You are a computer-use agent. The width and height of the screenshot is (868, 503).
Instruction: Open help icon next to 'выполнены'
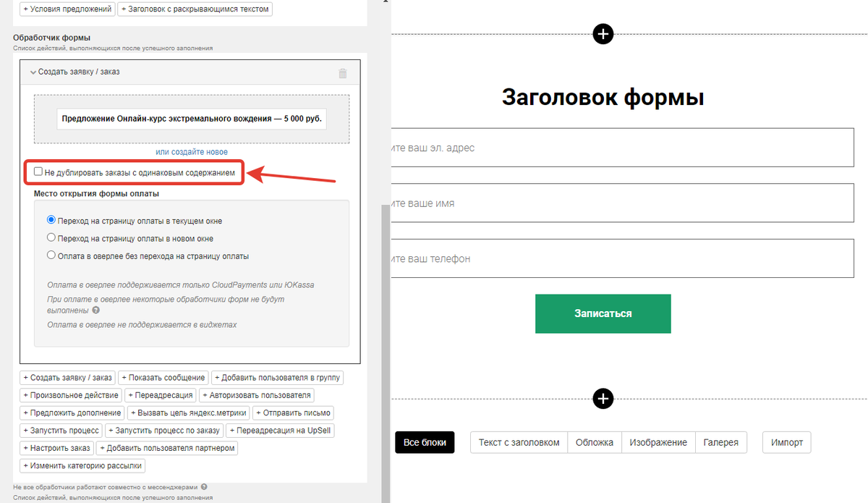(95, 310)
